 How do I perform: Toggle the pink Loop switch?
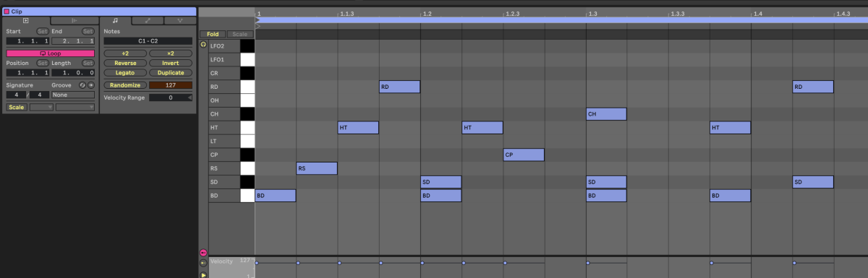pos(51,53)
